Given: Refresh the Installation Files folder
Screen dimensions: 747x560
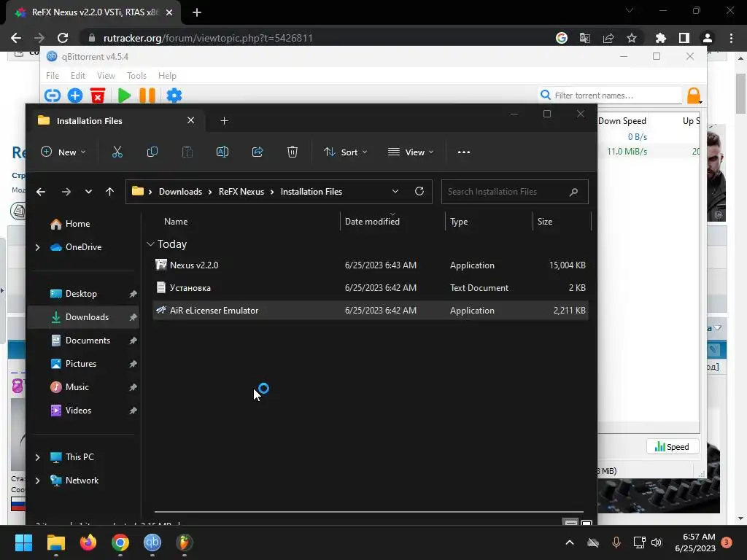Looking at the screenshot, I should pos(419,191).
